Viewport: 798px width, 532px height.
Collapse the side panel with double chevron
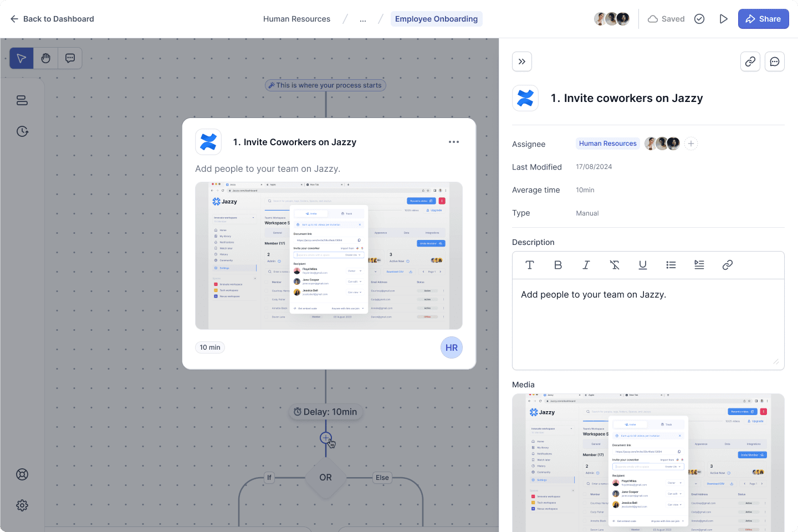pyautogui.click(x=522, y=62)
